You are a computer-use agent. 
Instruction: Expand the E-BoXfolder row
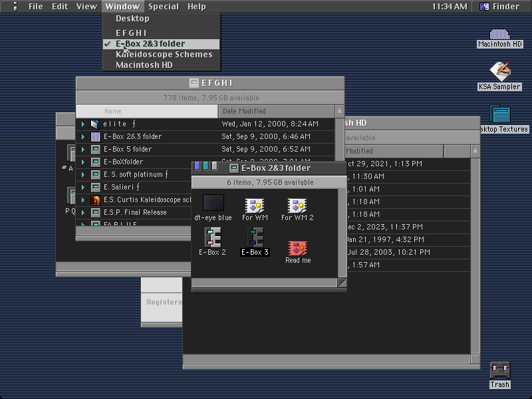click(82, 162)
